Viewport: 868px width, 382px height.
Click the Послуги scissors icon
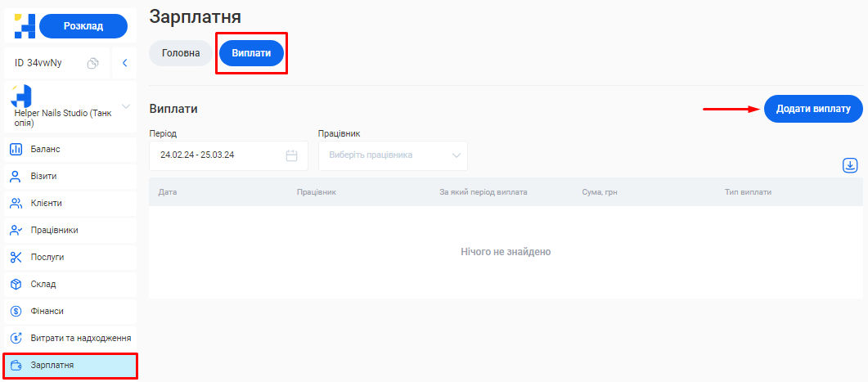[15, 257]
